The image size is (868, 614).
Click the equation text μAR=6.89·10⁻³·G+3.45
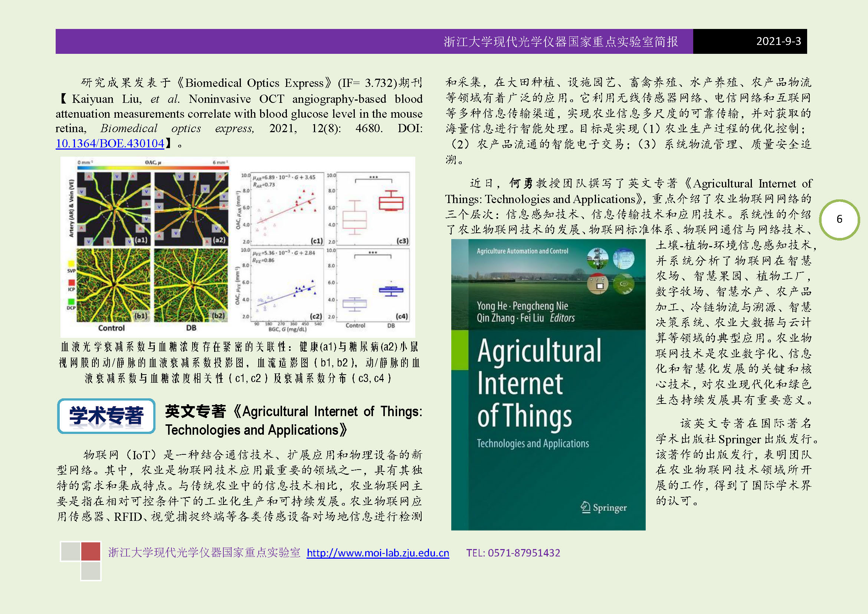tap(284, 177)
